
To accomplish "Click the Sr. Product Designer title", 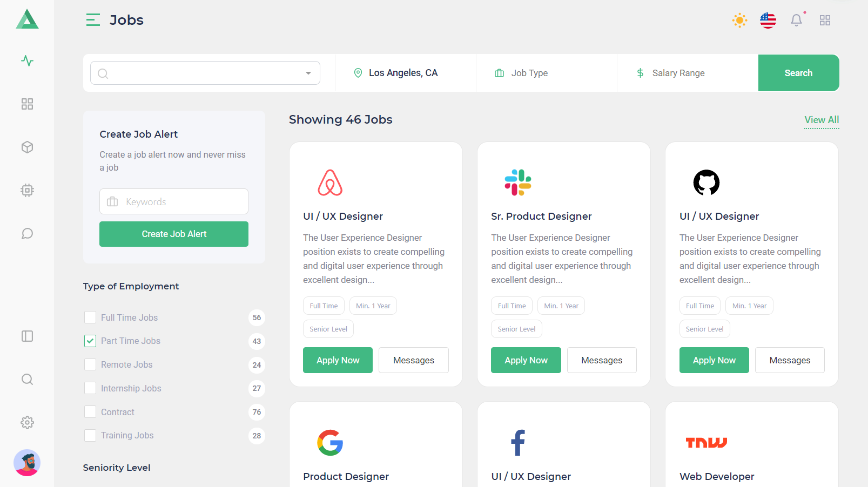I will click(x=541, y=217).
